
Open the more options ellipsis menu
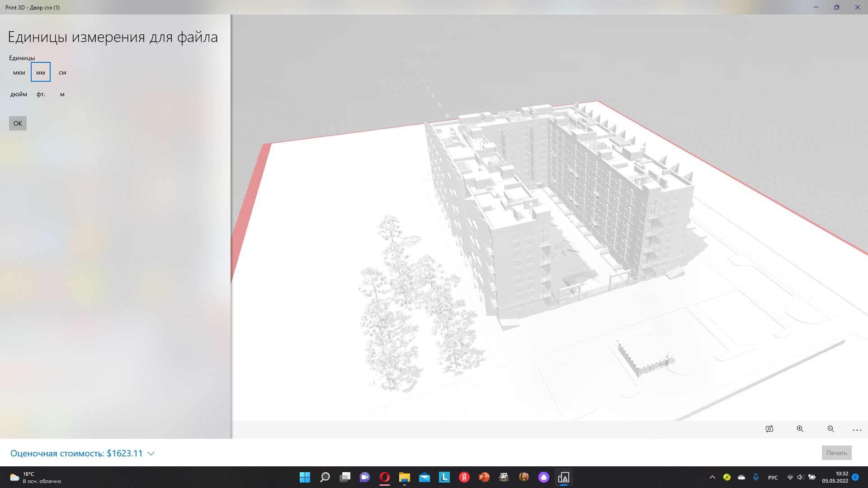click(857, 430)
